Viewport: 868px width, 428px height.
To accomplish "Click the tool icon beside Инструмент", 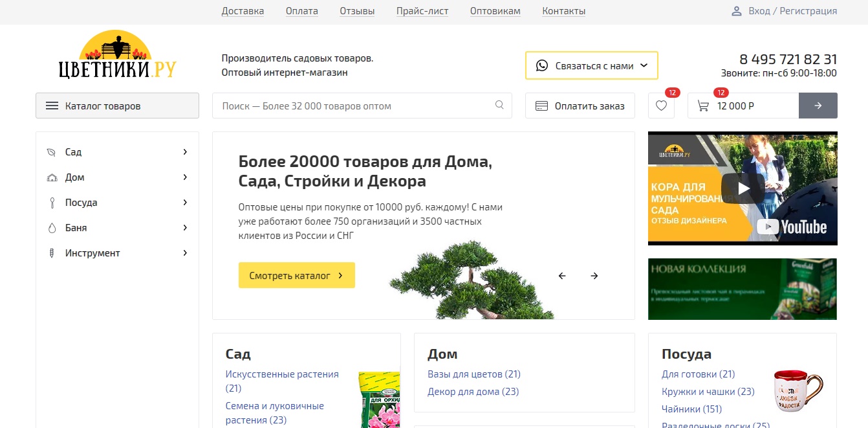I will coord(52,253).
